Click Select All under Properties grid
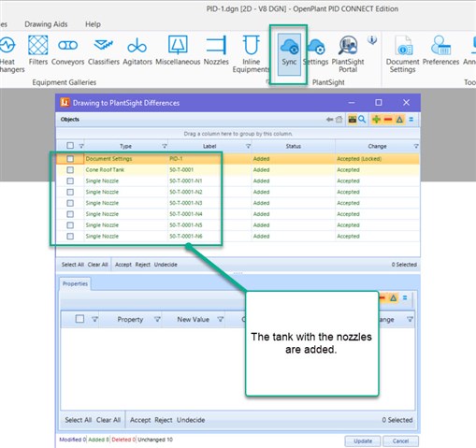 click(79, 420)
